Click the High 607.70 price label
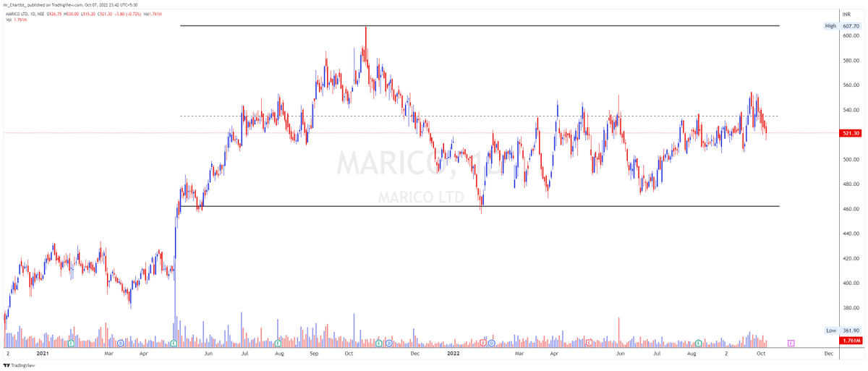 tap(843, 26)
